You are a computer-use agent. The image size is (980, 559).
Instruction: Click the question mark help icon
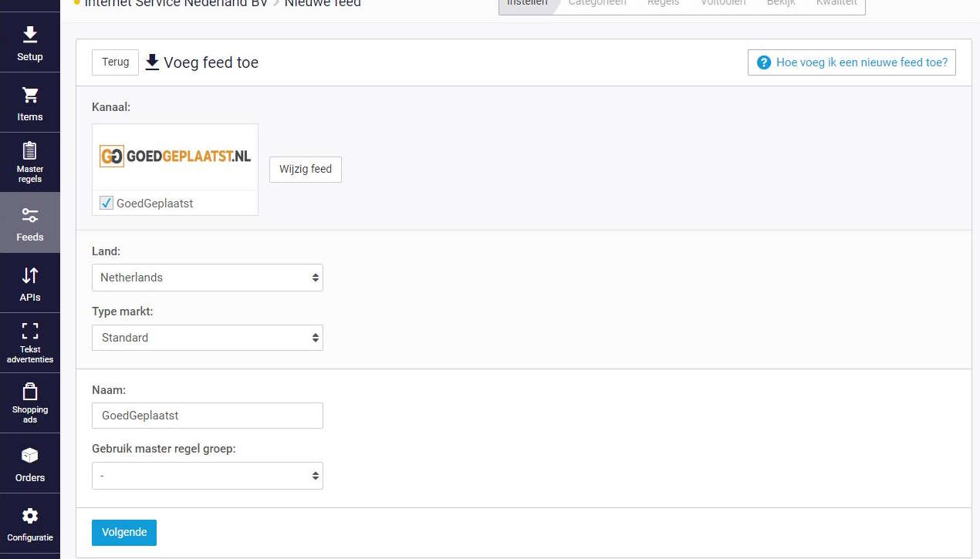pyautogui.click(x=764, y=62)
